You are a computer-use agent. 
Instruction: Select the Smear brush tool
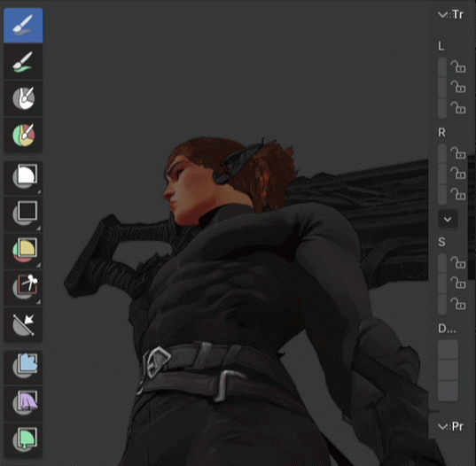point(23,62)
